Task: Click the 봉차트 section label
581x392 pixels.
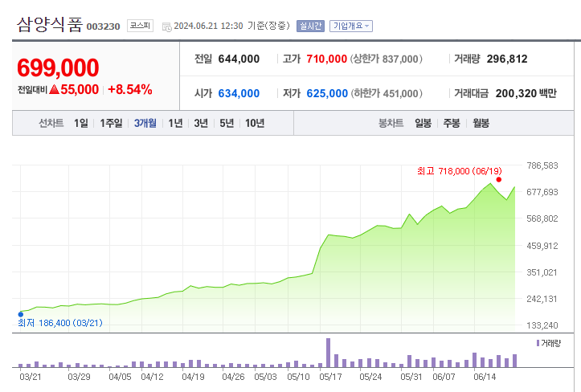Action: coord(391,123)
